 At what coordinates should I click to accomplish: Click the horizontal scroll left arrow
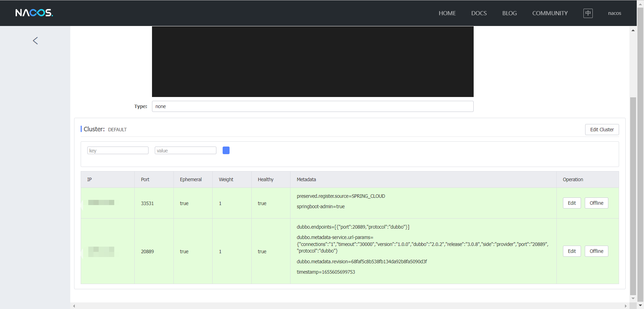74,306
